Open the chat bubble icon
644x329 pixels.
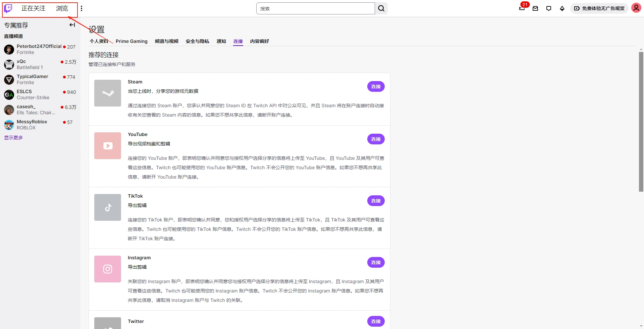click(x=549, y=8)
